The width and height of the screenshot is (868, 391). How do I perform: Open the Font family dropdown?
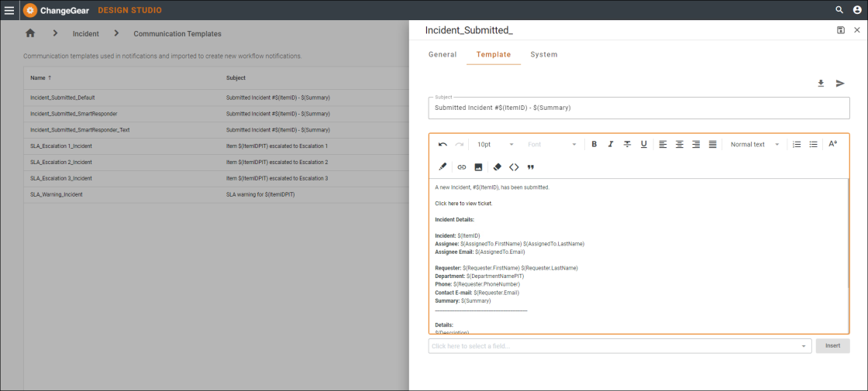point(552,144)
